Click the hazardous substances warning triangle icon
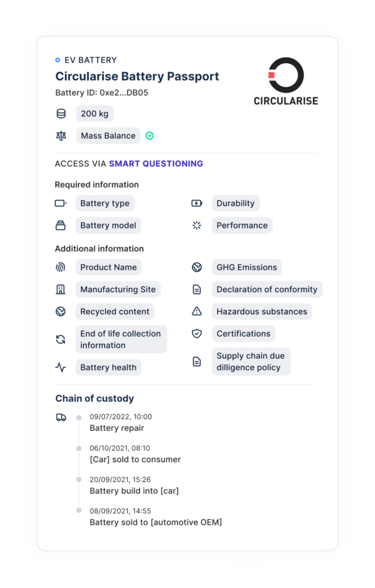The width and height of the screenshot is (375, 588). coord(197,312)
